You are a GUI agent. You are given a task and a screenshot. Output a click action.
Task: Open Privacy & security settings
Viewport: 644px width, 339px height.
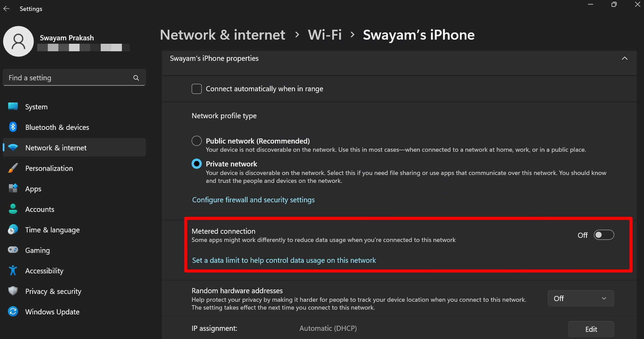tap(53, 291)
